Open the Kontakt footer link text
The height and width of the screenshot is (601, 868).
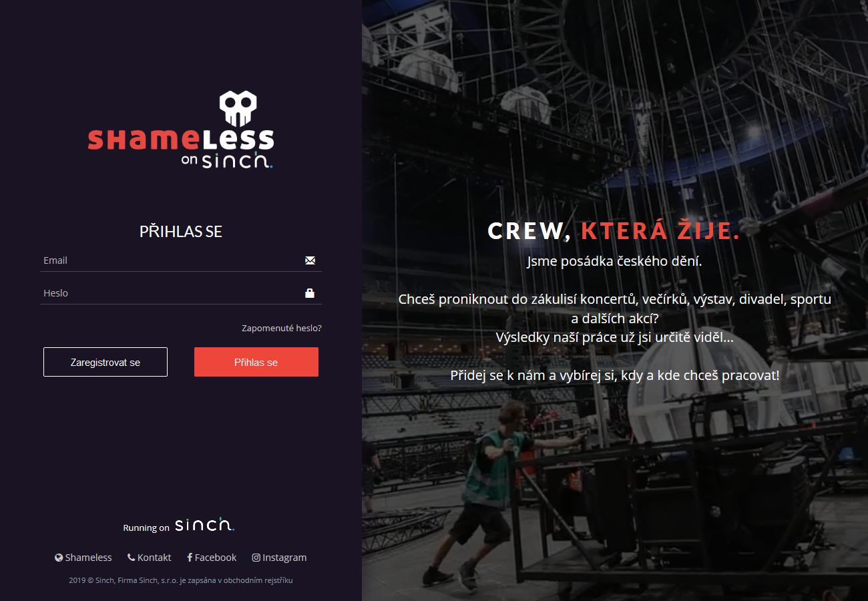coord(154,558)
